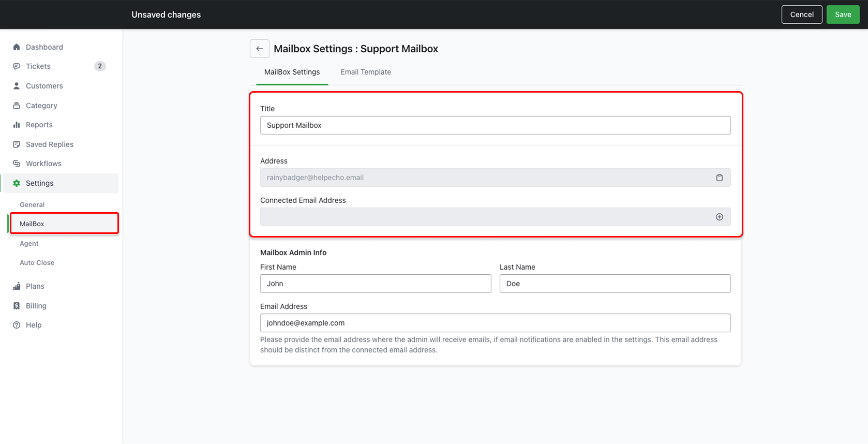Navigate to Workflows
868x444 pixels.
[x=43, y=164]
